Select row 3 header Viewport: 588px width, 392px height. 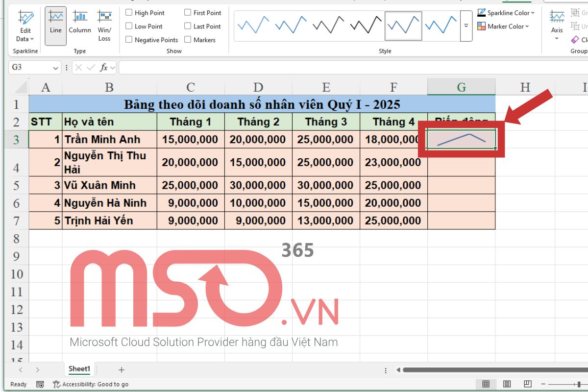pos(17,140)
